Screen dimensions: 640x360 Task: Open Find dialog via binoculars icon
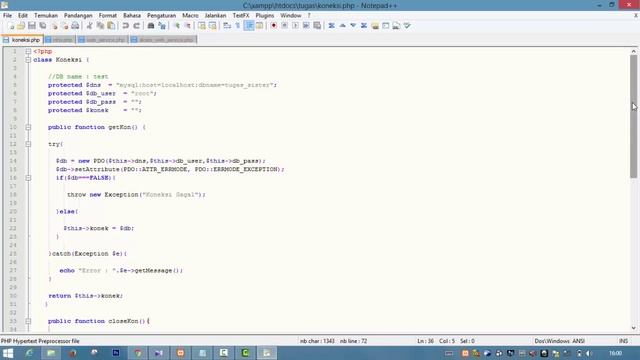(151, 26)
